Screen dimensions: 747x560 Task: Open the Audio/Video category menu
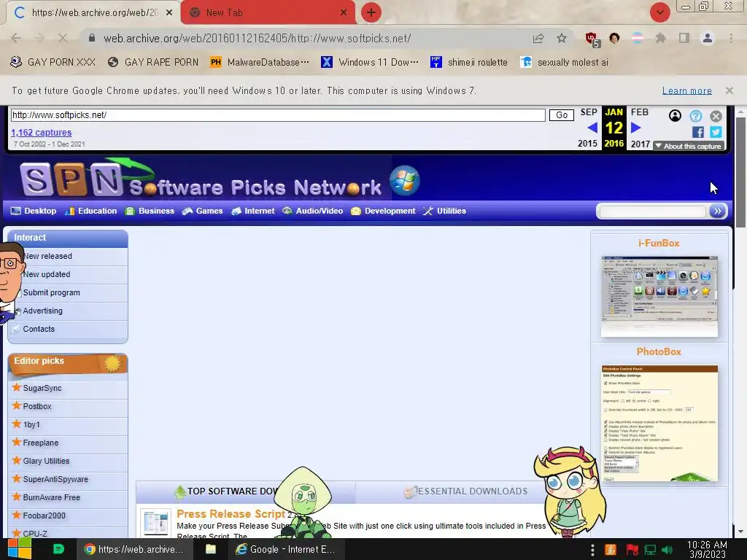pyautogui.click(x=312, y=211)
